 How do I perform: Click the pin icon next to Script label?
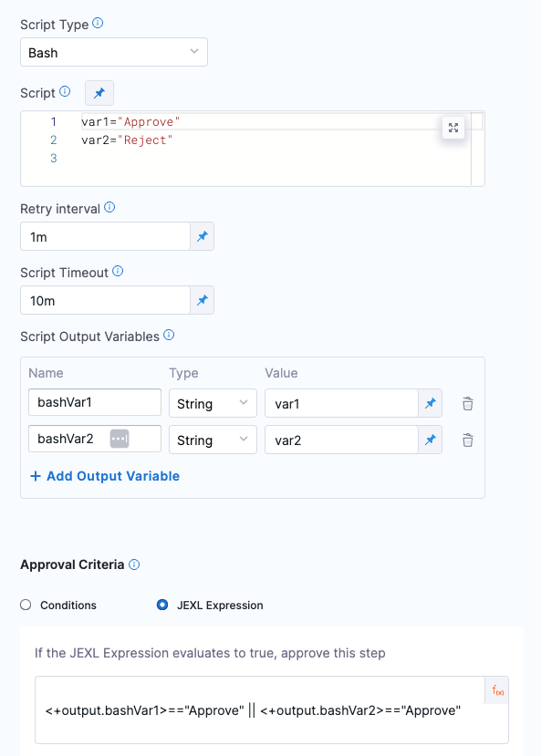tap(99, 93)
